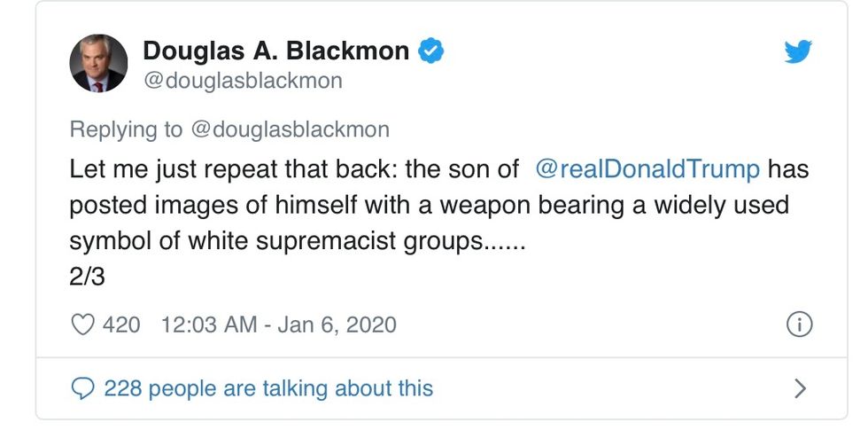Open the @douglasblackmon handle below the name
This screenshot has width=868, height=430.
(243, 81)
